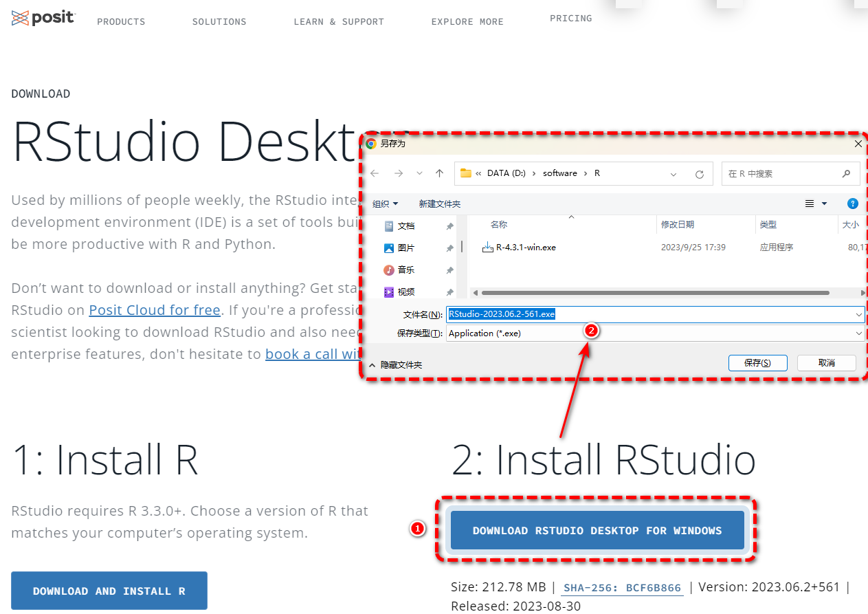The image size is (868, 614).
Task: Click the folder icon in the address bar
Action: (465, 173)
